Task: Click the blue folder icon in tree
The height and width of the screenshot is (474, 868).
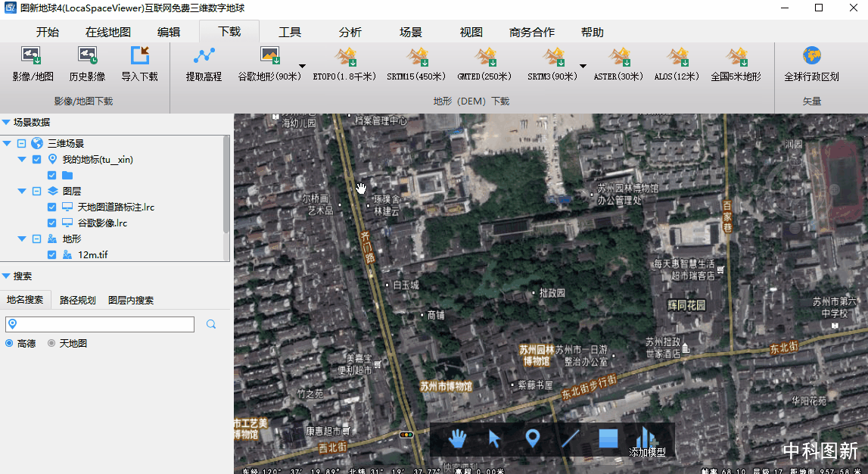Action: pos(67,176)
